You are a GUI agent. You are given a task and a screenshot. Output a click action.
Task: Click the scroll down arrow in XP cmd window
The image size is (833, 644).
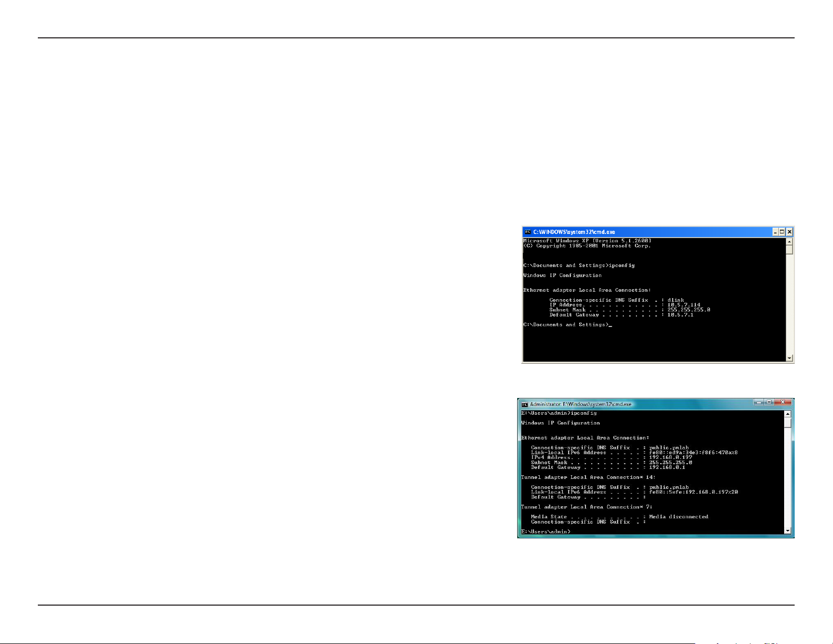(x=789, y=358)
